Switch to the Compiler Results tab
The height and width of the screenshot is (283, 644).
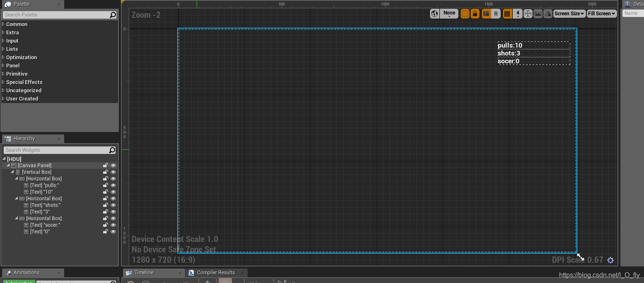(x=216, y=273)
